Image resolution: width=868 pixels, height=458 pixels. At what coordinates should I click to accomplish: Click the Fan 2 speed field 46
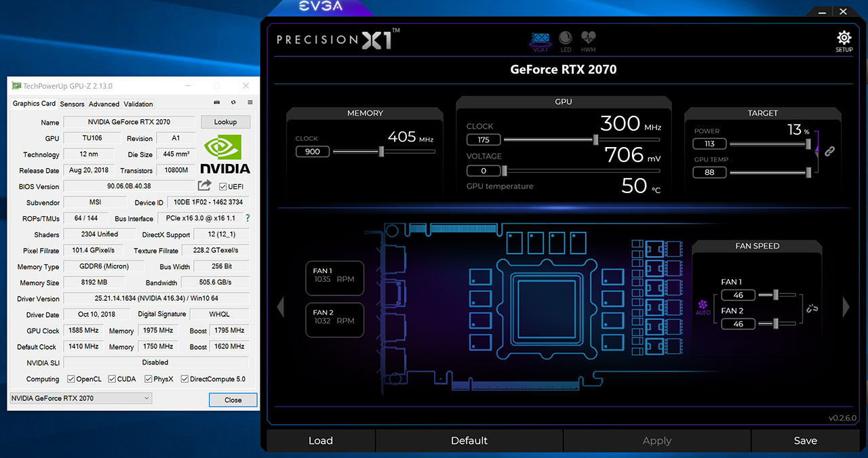pos(738,324)
